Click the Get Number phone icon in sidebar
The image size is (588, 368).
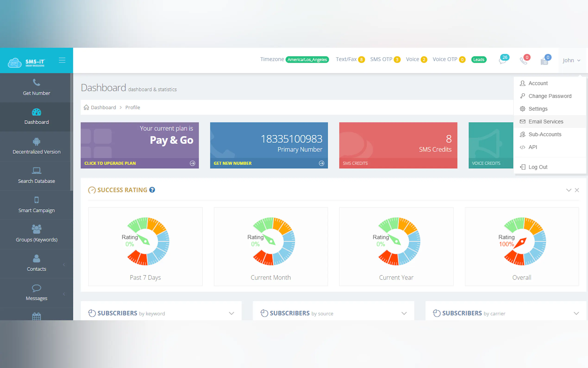[x=37, y=82]
